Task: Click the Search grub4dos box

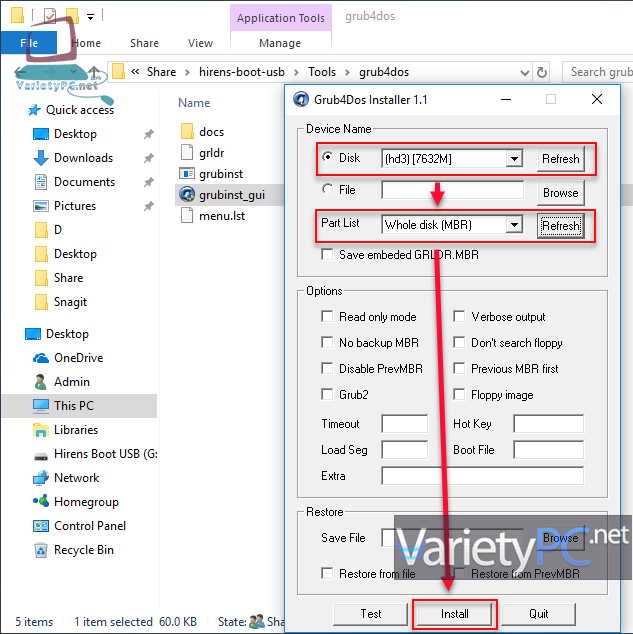Action: click(597, 72)
